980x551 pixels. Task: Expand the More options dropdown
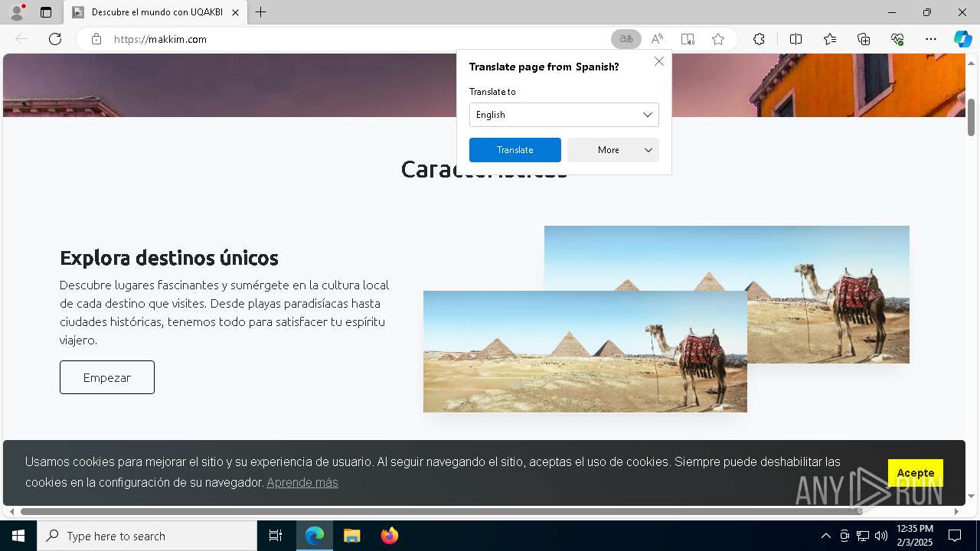click(x=613, y=150)
